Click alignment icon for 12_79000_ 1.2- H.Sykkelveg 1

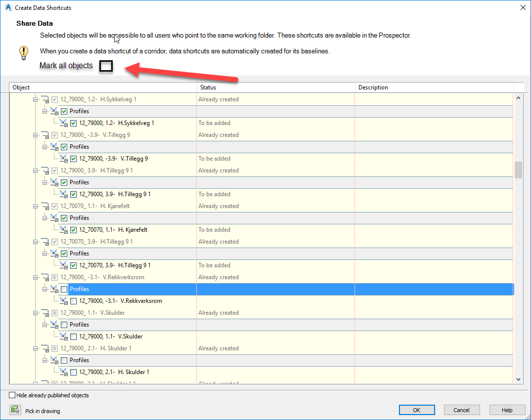[45, 99]
